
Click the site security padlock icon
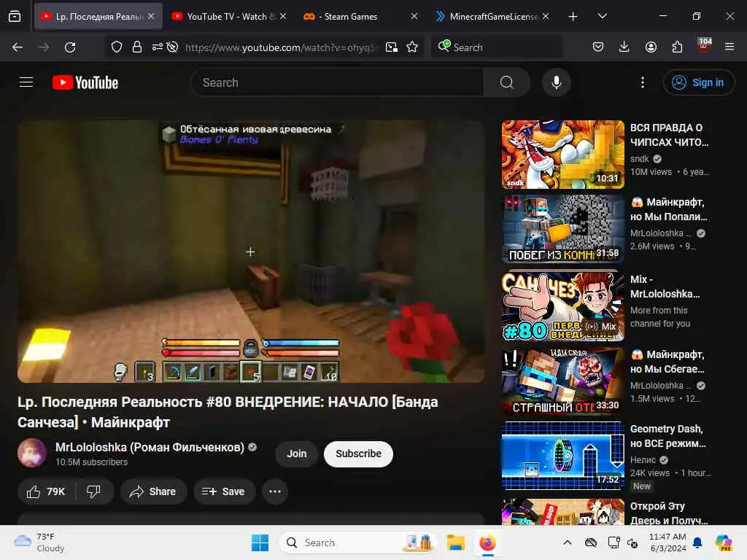click(137, 47)
